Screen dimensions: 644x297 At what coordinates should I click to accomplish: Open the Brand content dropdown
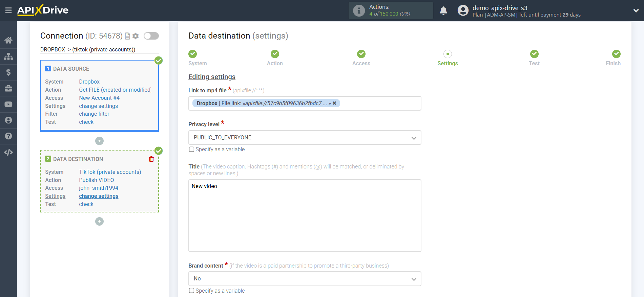pos(305,279)
